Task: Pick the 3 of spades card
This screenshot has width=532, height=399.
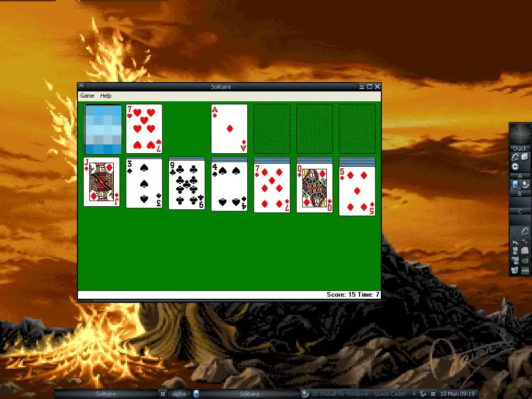Action: (144, 183)
